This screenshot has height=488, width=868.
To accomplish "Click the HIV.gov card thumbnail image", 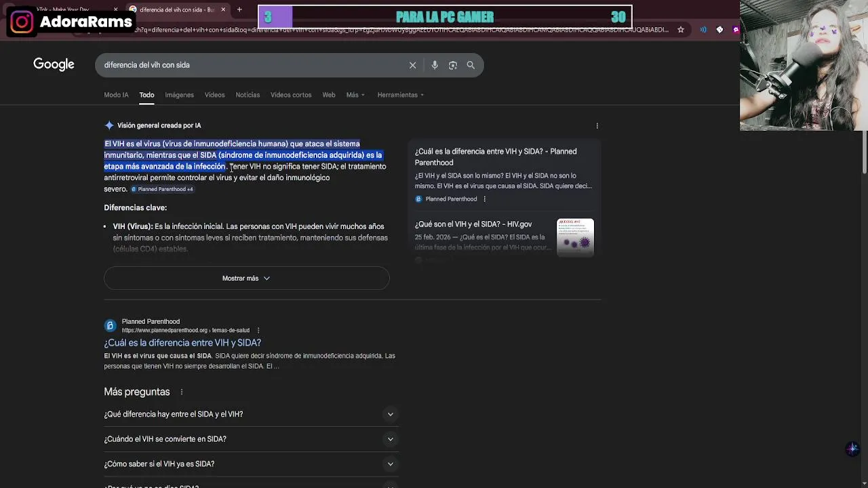I will point(575,237).
